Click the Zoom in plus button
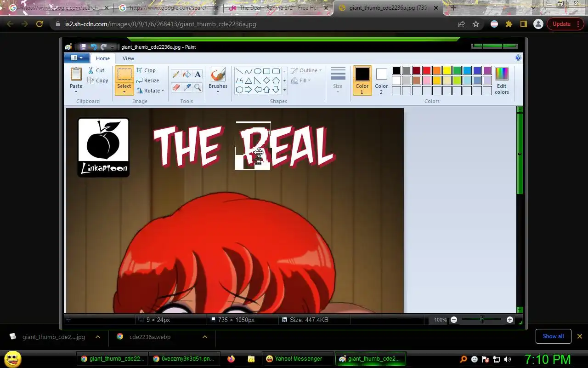This screenshot has height=368, width=588. pyautogui.click(x=510, y=320)
